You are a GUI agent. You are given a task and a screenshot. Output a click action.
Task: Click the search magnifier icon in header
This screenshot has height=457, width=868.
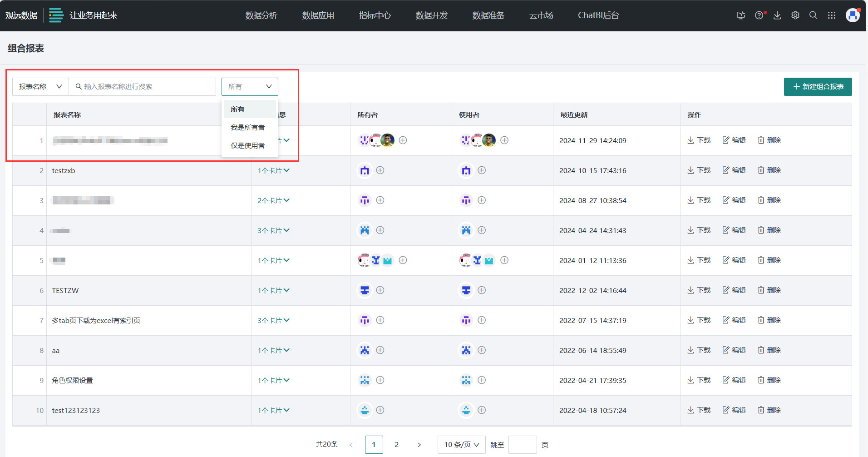pyautogui.click(x=814, y=15)
